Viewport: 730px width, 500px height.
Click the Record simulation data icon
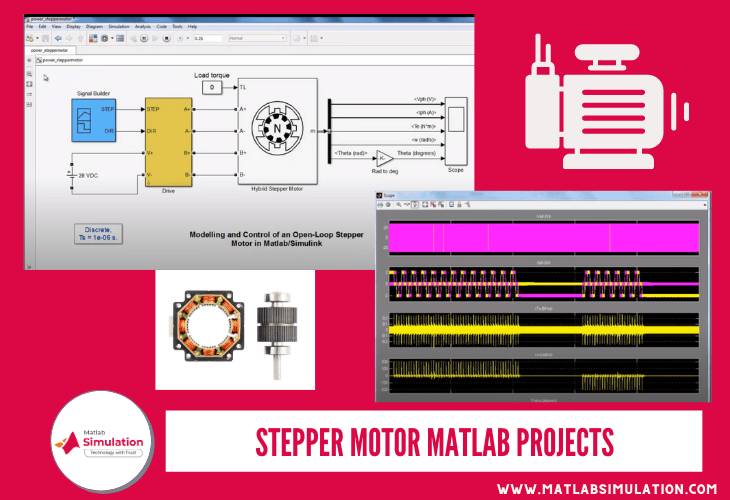(180, 38)
